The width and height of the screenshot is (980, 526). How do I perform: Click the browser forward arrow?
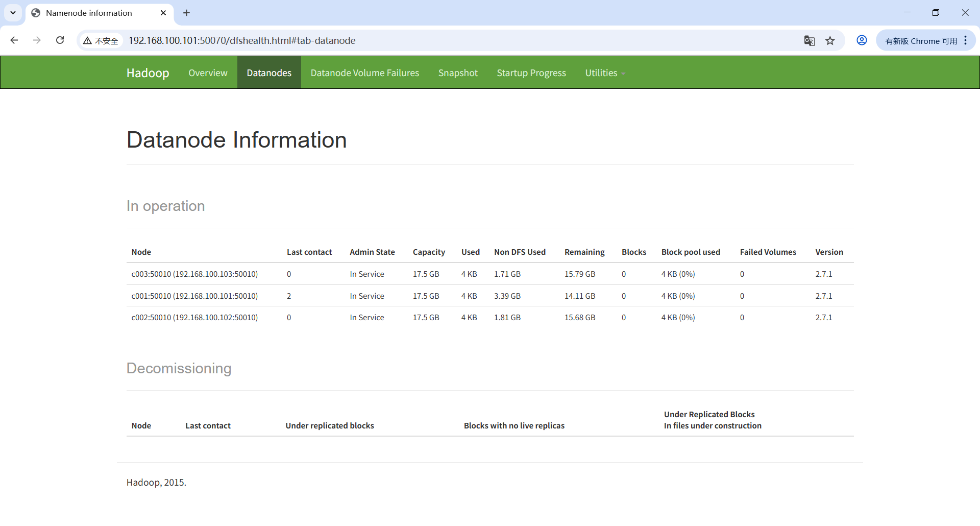pos(37,40)
